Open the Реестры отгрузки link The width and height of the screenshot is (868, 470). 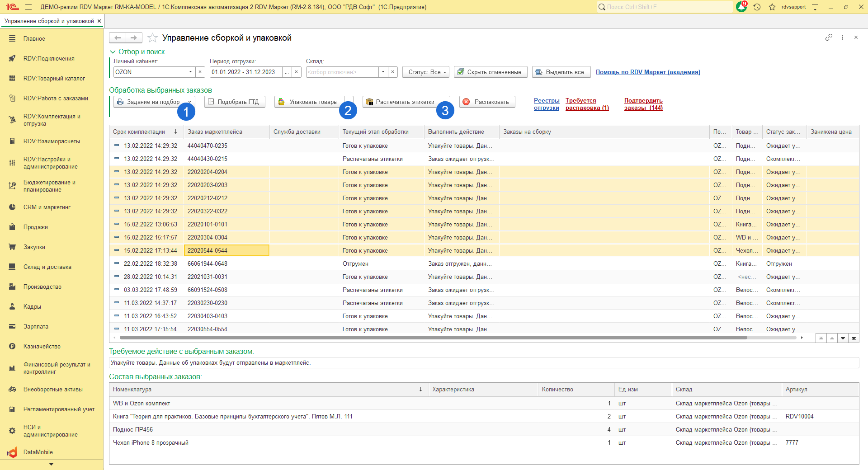546,104
